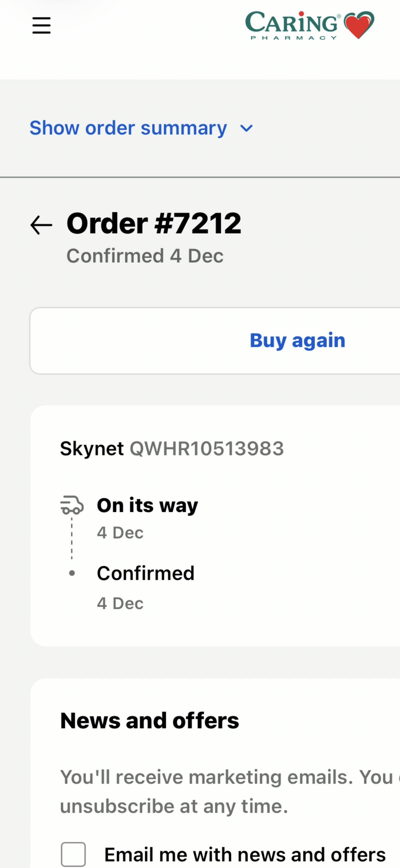Viewport: 400px width, 868px height.
Task: Click the red heart logo icon
Action: pyautogui.click(x=359, y=25)
